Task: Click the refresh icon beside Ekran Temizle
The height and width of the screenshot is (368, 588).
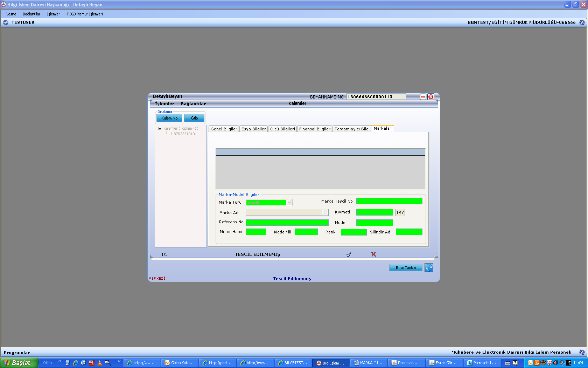Action: [x=429, y=268]
